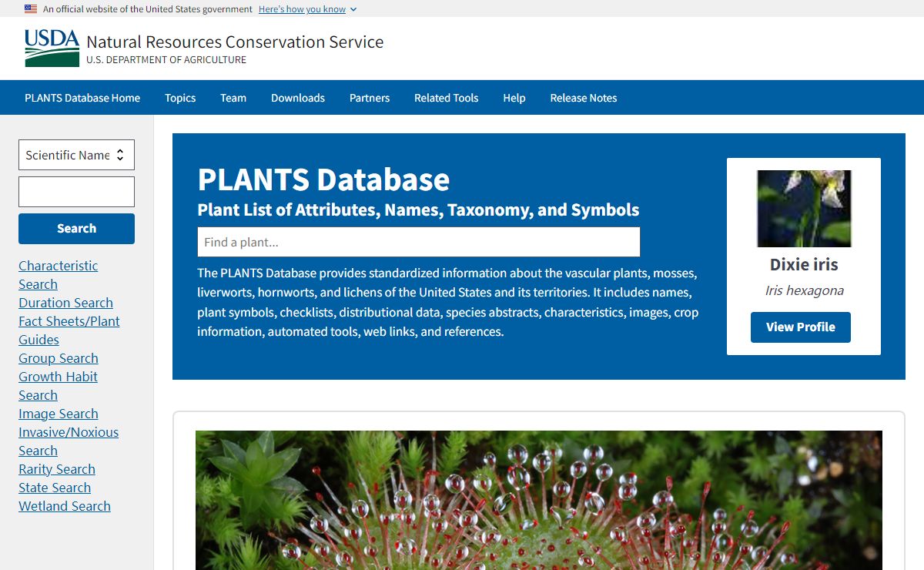Click the sidebar search text box
The height and width of the screenshot is (570, 924).
pos(76,192)
